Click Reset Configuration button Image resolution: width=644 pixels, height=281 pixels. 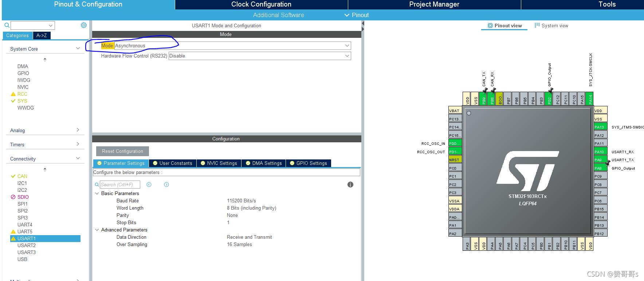pos(122,151)
